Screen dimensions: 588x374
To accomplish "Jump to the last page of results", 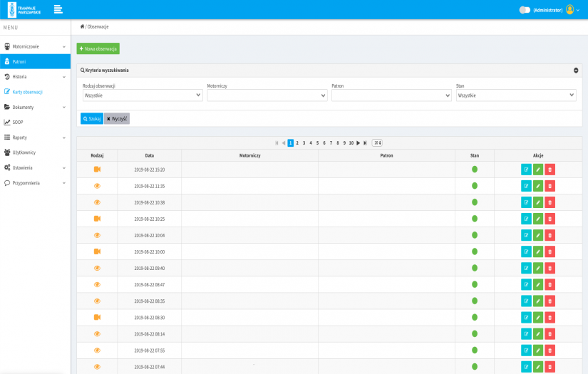I will click(365, 143).
